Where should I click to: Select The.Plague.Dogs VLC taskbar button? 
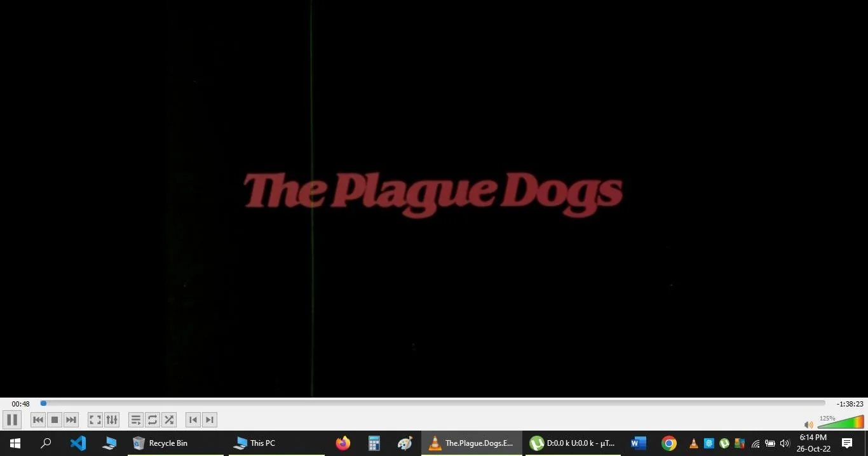click(471, 443)
